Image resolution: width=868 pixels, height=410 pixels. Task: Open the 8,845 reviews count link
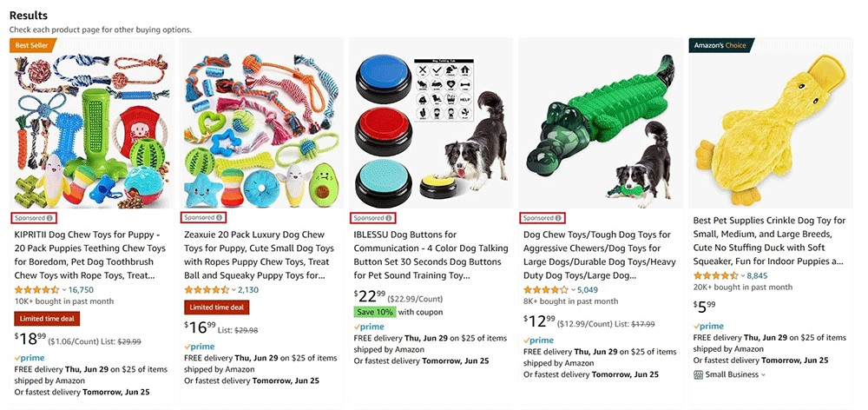coord(757,275)
